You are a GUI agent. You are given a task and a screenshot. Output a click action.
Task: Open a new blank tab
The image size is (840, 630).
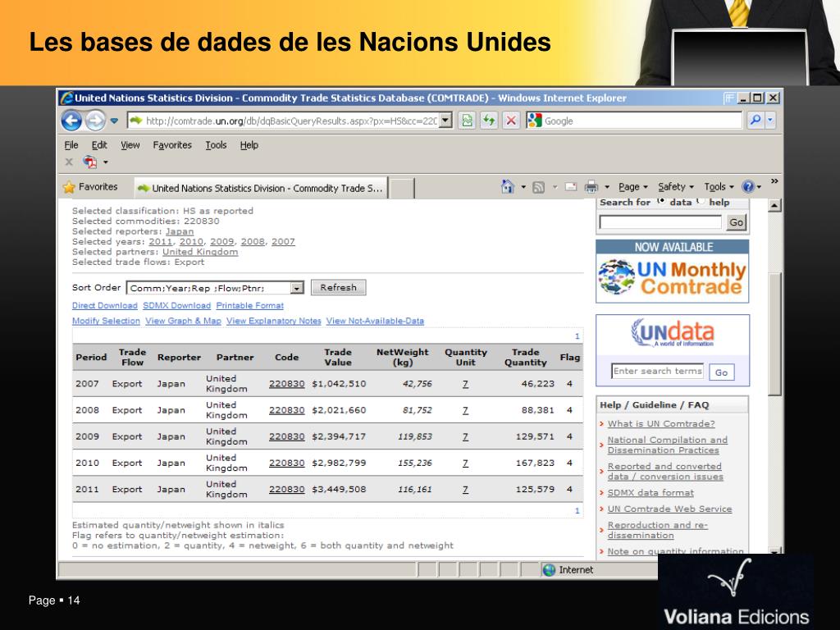[402, 189]
